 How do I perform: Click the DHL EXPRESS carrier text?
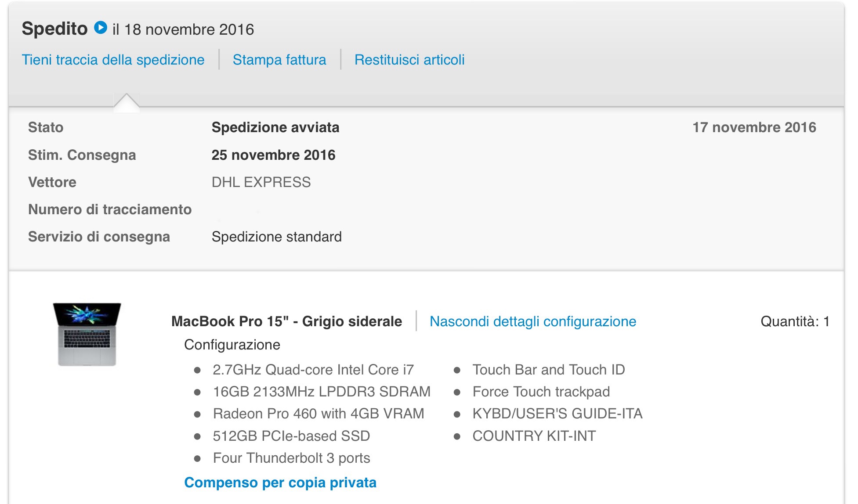(x=261, y=182)
